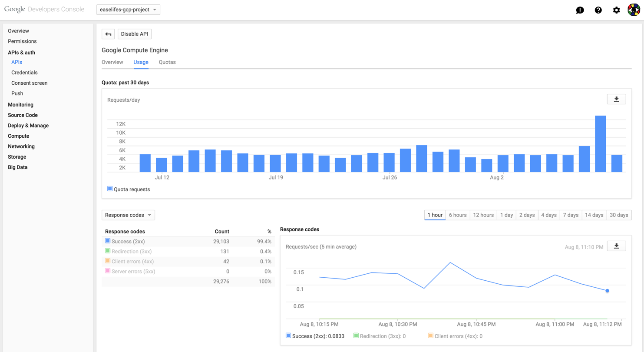The width and height of the screenshot is (644, 352).
Task: Switch to the Overview tab
Action: (x=112, y=62)
